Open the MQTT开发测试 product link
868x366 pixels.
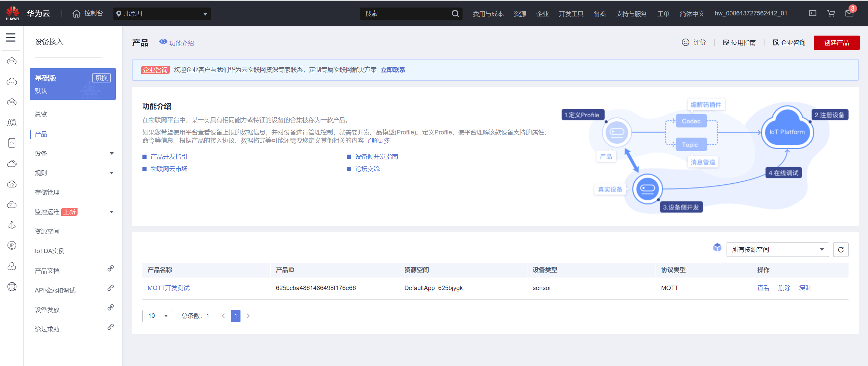[168, 288]
